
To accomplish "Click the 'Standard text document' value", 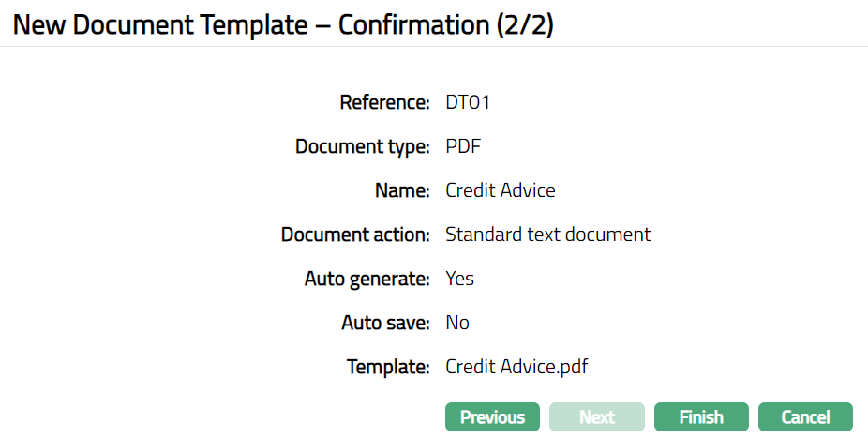I will (547, 235).
